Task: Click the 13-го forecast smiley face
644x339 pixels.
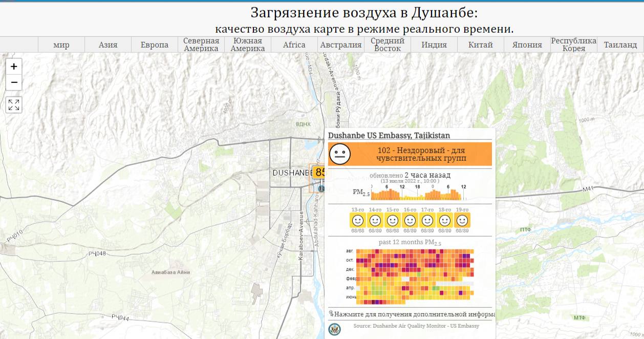Action: tap(358, 220)
